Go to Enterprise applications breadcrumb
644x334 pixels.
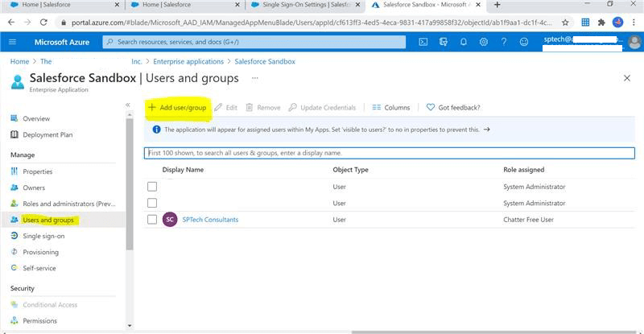click(188, 62)
